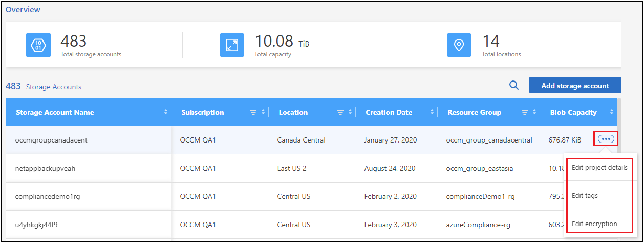644x243 pixels.
Task: Select Edit project details menu option
Action: click(x=599, y=168)
